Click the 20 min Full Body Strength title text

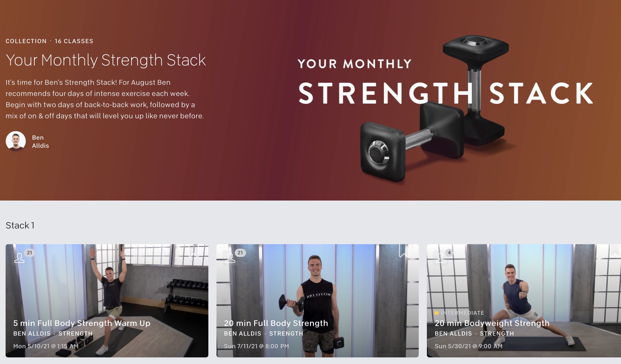point(276,323)
